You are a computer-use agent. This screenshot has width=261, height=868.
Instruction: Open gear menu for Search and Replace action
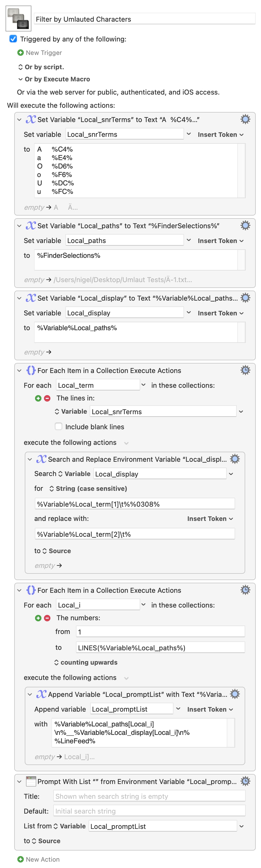235,459
